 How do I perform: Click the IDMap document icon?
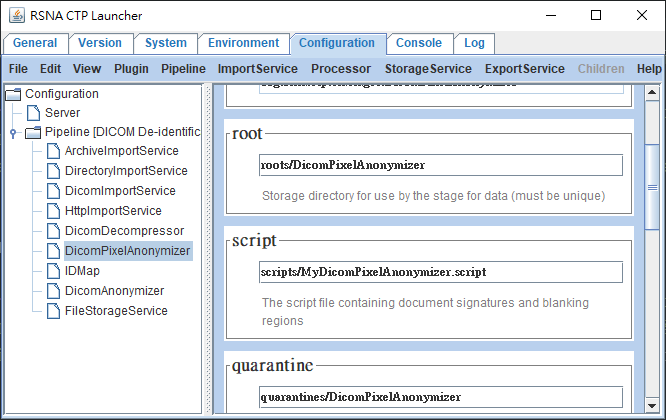[53, 271]
